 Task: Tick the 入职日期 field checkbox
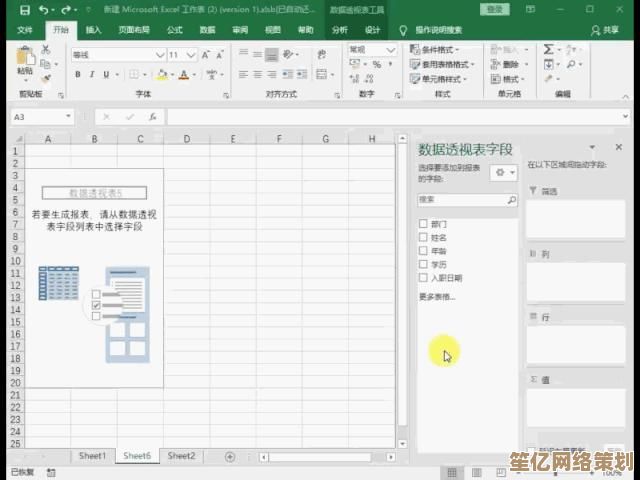(x=424, y=278)
